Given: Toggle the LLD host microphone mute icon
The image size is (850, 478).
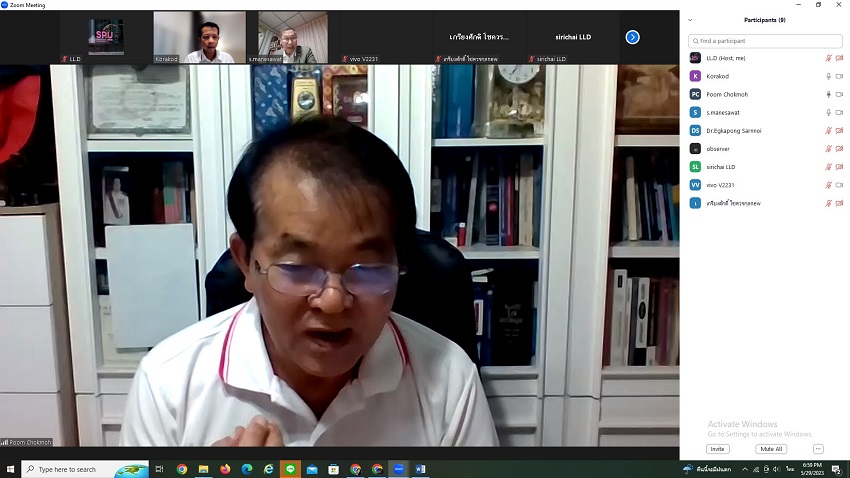Looking at the screenshot, I should tap(828, 58).
